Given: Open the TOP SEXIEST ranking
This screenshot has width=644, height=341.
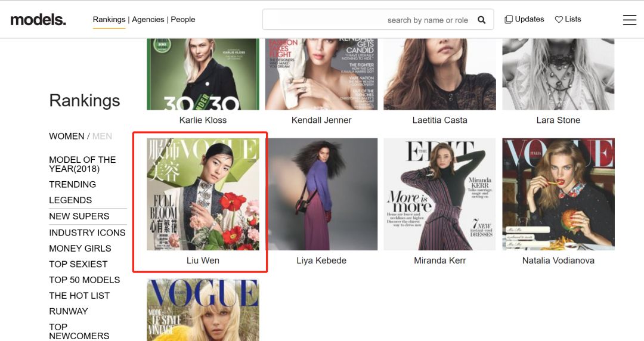Looking at the screenshot, I should pyautogui.click(x=78, y=264).
